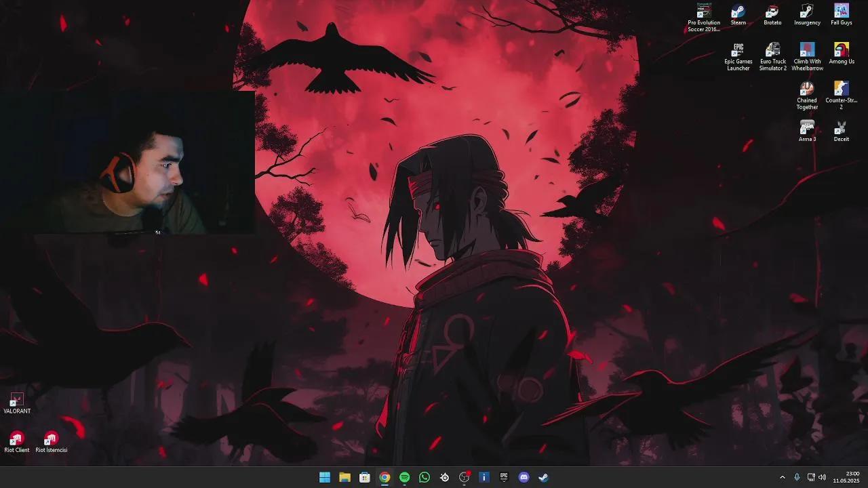This screenshot has height=488, width=868.
Task: Select the Riot Client desktop shortcut
Action: 17,442
